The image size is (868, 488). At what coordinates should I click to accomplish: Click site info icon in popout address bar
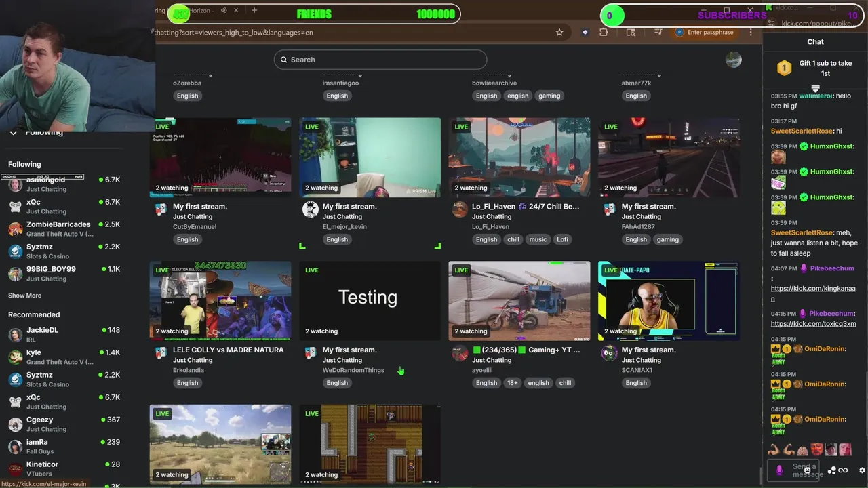(772, 23)
